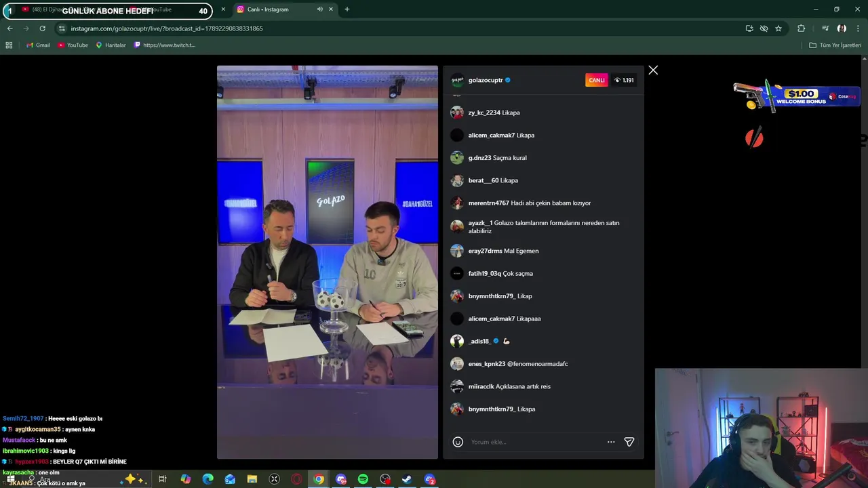Open merentrn4767 commenter profile
This screenshot has width=868, height=488.
pos(488,203)
